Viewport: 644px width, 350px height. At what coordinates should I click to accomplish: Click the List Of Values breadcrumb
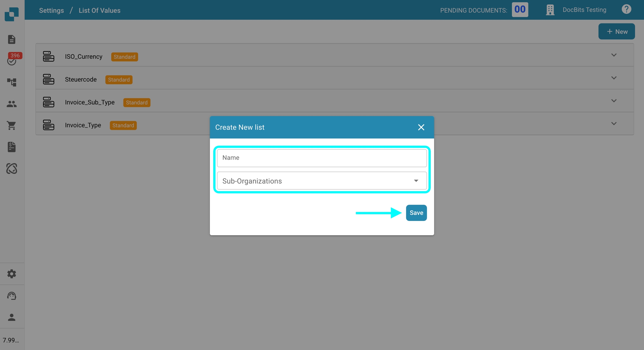[x=100, y=10]
